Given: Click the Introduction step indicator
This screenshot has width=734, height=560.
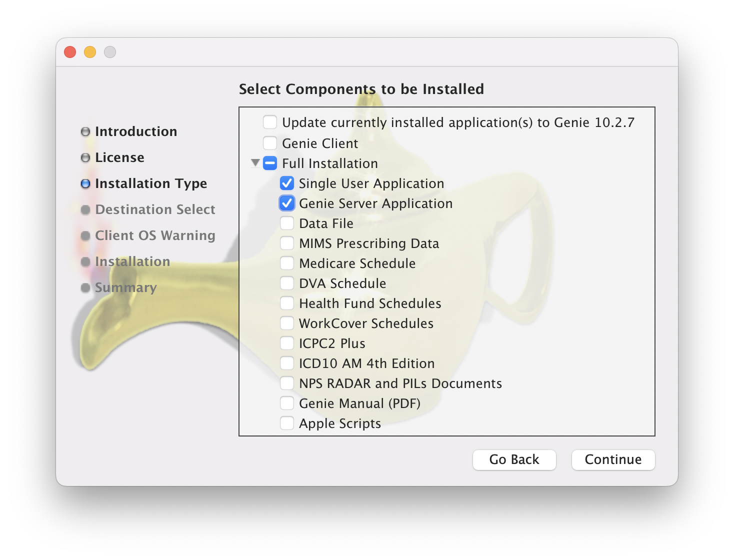Looking at the screenshot, I should pos(136,131).
